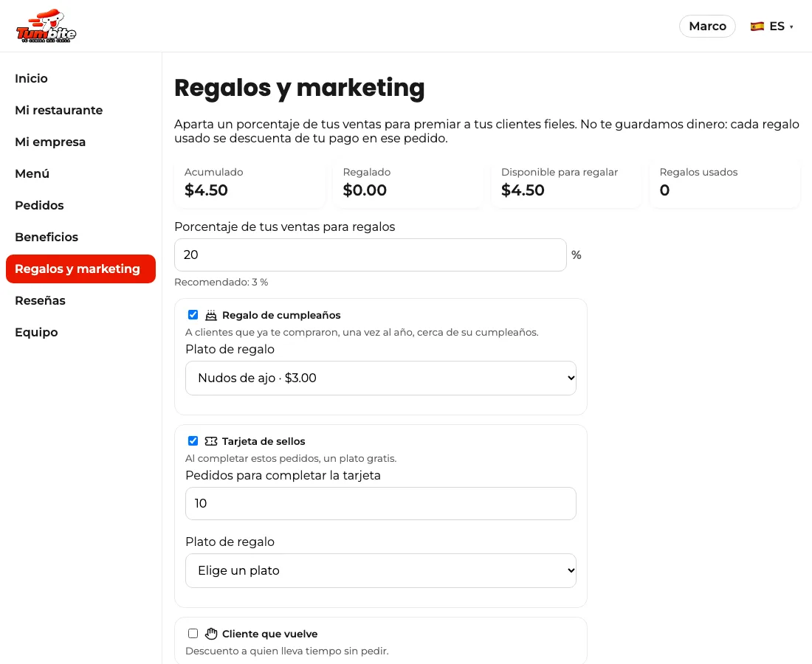This screenshot has width=812, height=664.
Task: Click the 'Cliente que vuelve' label
Action: pyautogui.click(x=269, y=634)
